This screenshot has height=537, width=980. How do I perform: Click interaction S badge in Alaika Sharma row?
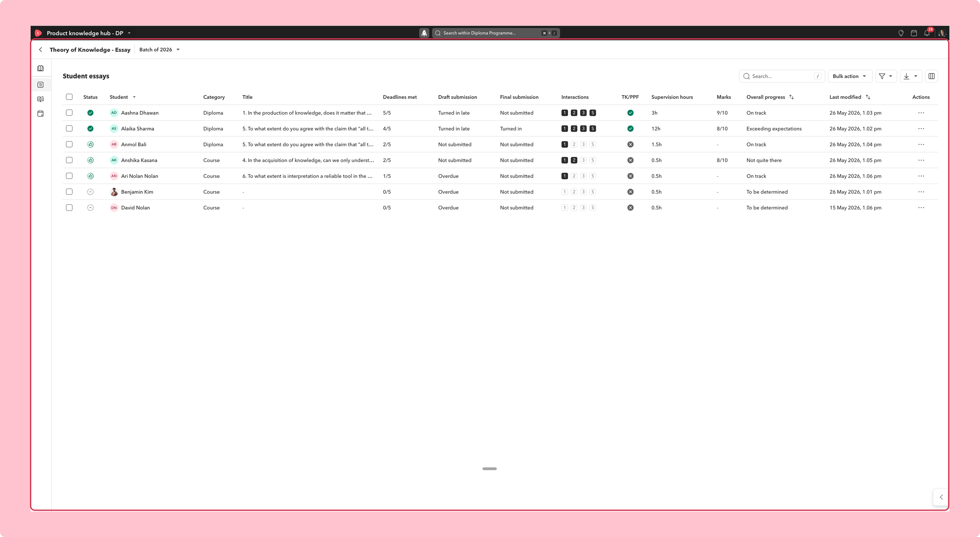(593, 129)
